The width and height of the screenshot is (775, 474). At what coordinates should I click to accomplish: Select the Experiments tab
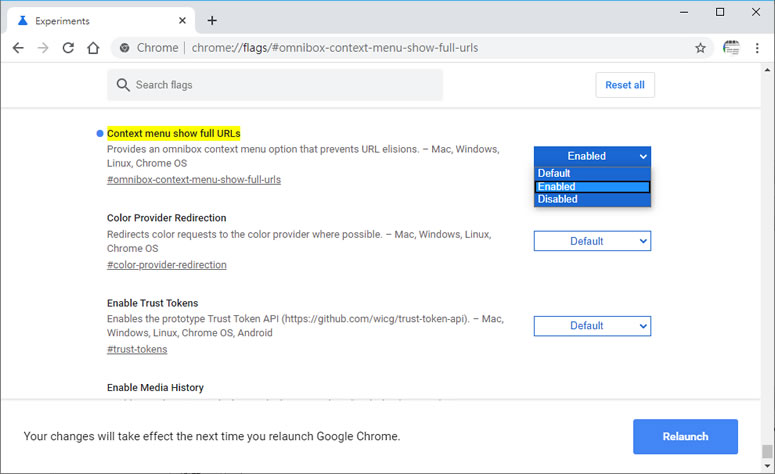click(x=101, y=21)
